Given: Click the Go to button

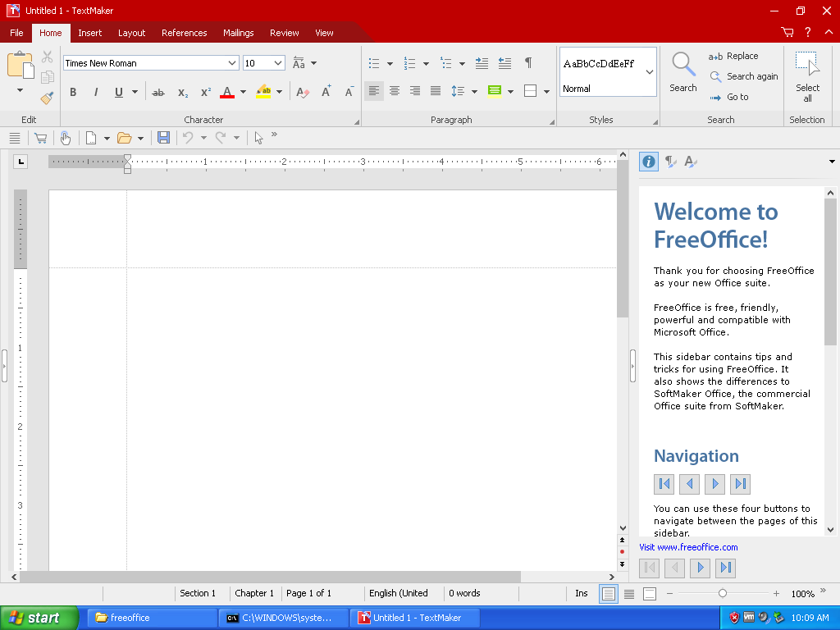Looking at the screenshot, I should coord(729,97).
